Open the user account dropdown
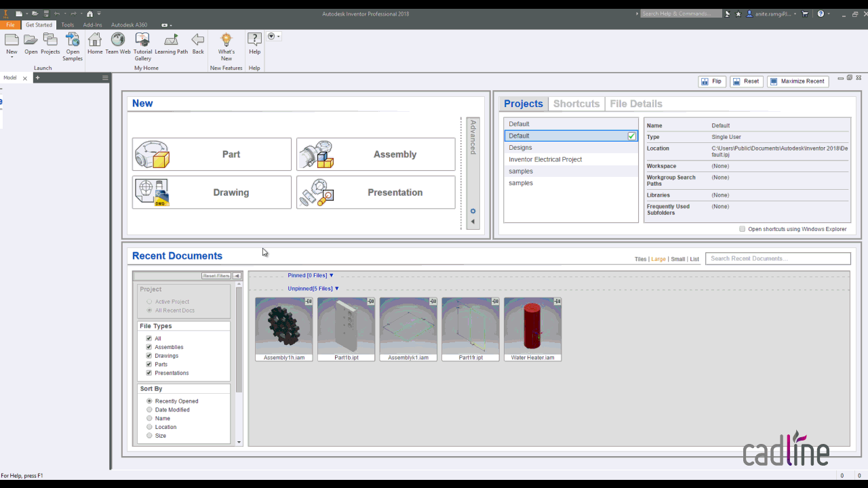 pos(795,14)
